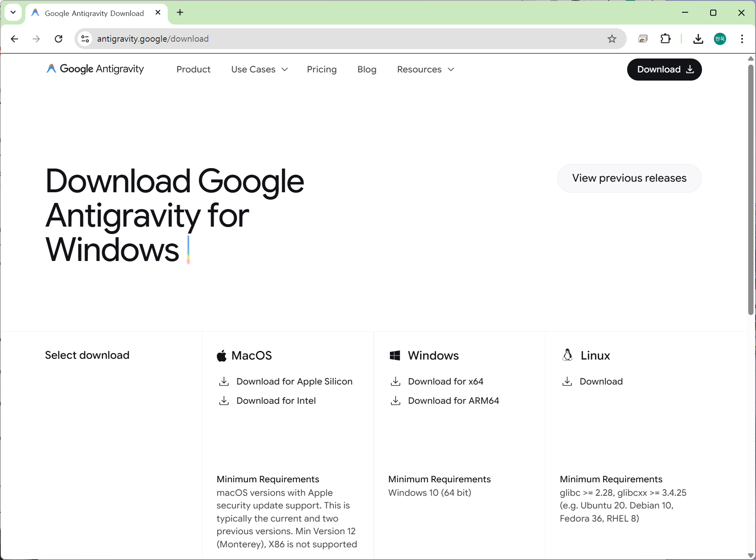Click the 'Select download' label

(87, 355)
